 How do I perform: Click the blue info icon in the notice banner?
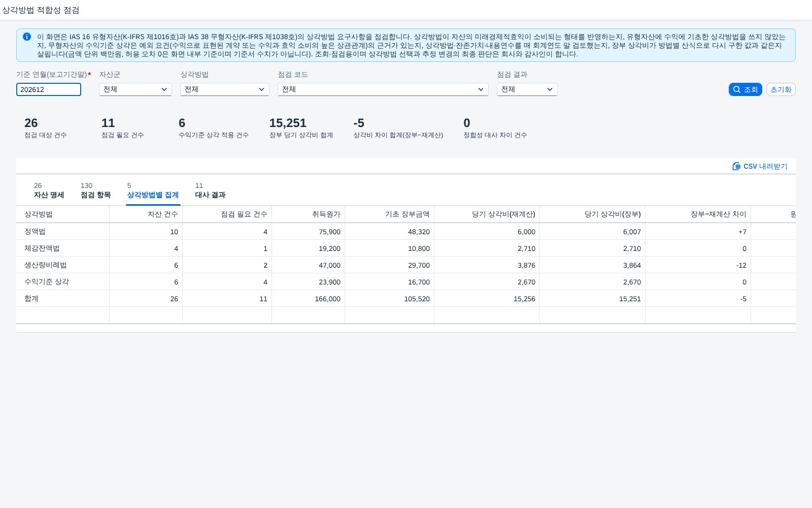coord(27,37)
